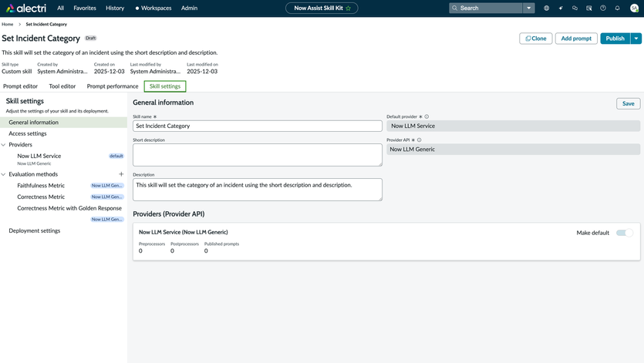This screenshot has height=363, width=644.
Task: Open the dropdown arrow beside Publish
Action: pos(636,39)
